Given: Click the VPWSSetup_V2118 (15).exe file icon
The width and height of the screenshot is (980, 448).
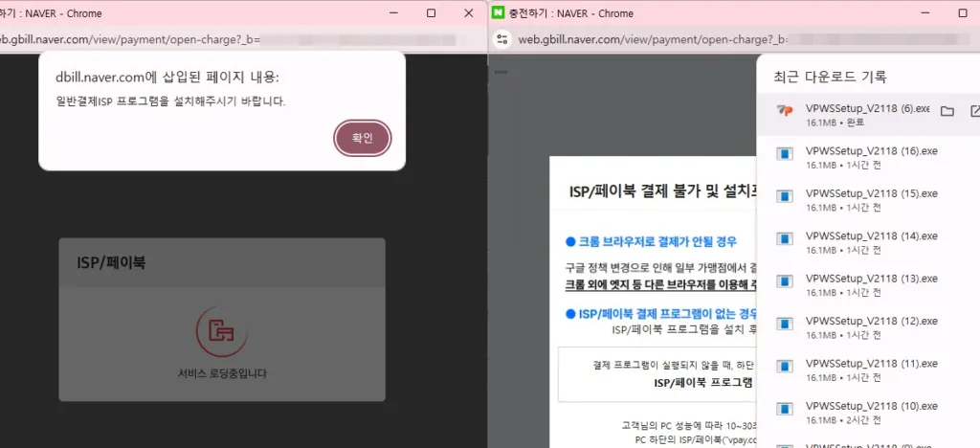Looking at the screenshot, I should [x=785, y=196].
